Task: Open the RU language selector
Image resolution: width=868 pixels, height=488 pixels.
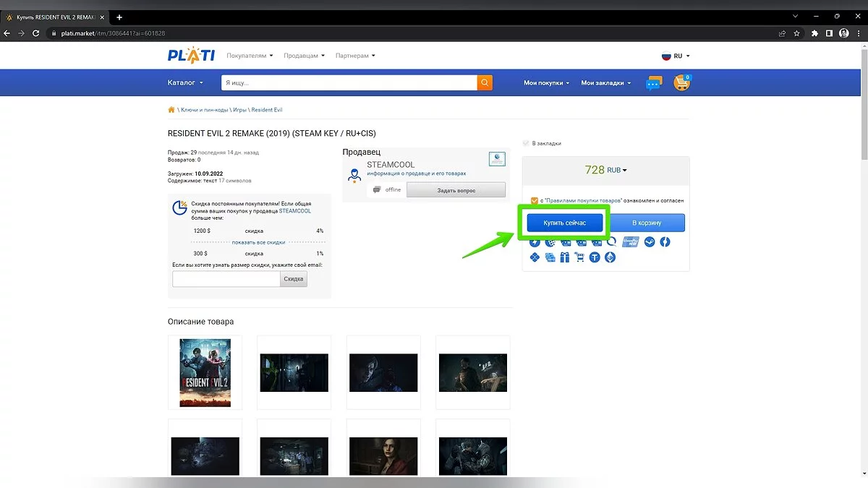Action: 676,56
